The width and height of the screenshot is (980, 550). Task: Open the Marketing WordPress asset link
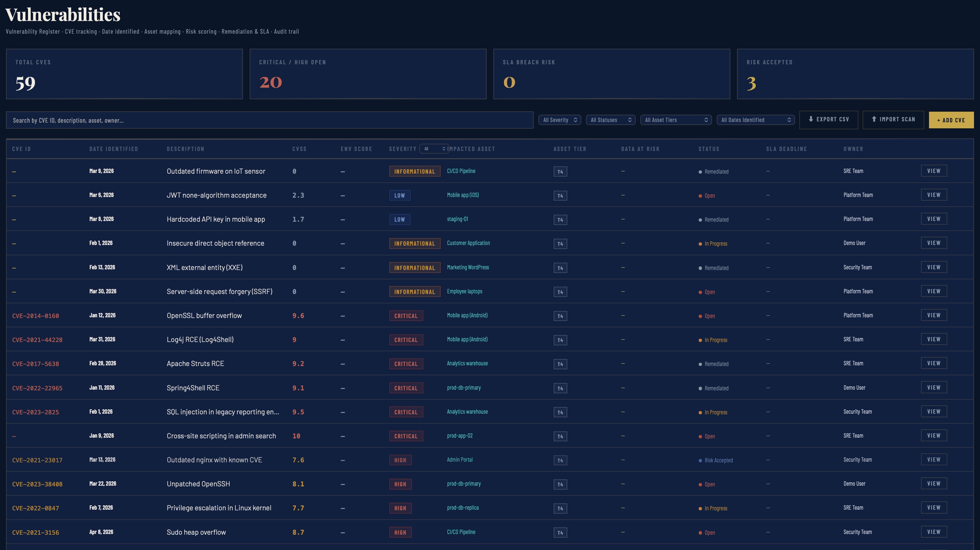(468, 267)
